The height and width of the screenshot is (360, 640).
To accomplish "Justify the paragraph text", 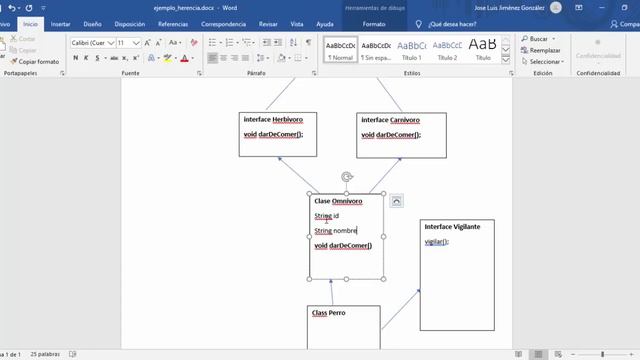I will (245, 58).
